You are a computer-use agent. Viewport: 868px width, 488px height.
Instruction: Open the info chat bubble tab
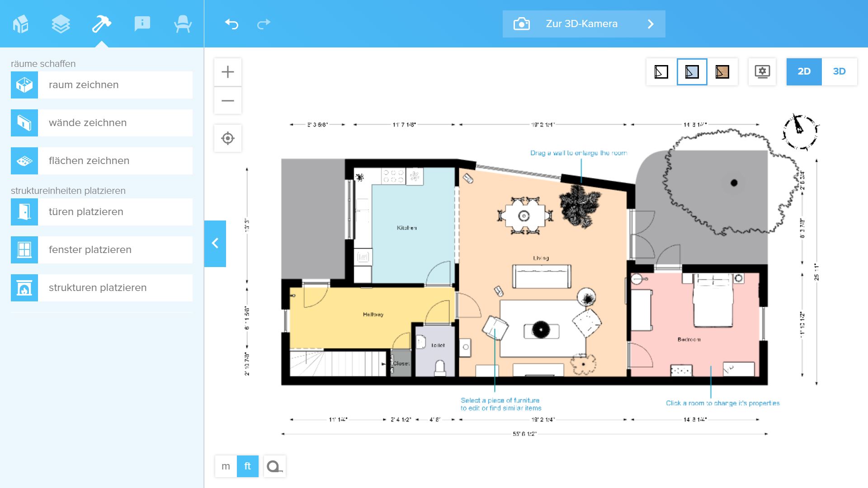142,24
